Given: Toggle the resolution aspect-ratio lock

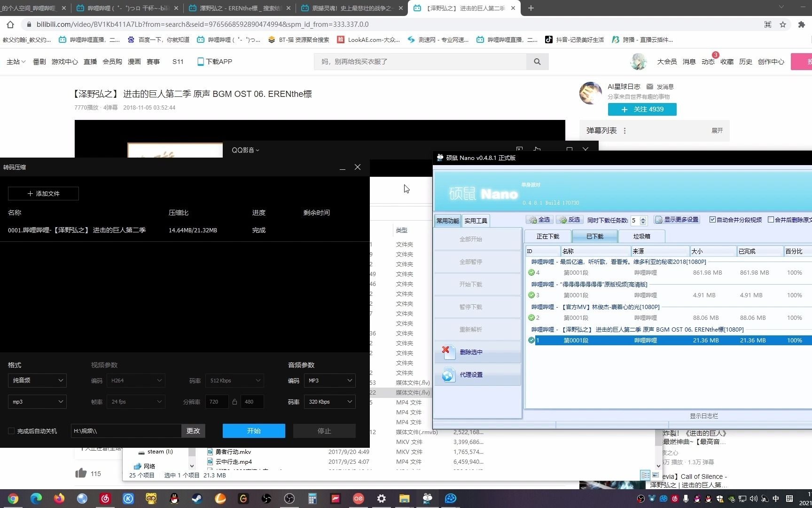Looking at the screenshot, I should coord(234,402).
